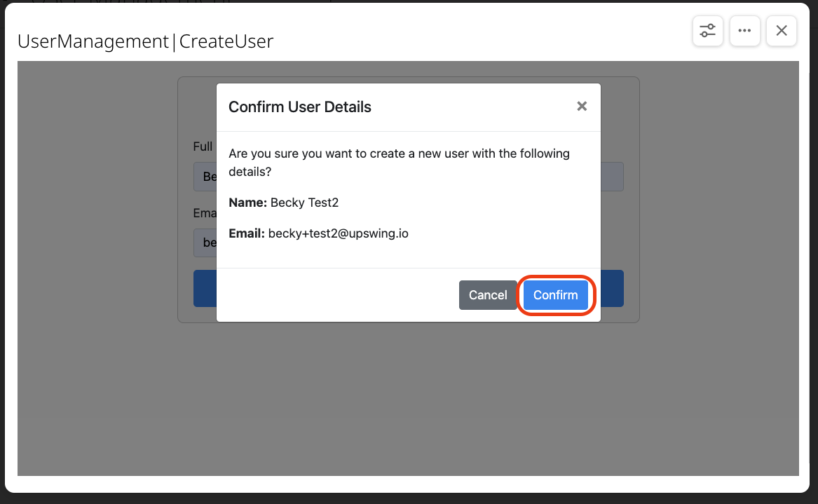818x504 pixels.
Task: Click the 'UserManagement | CreateUser' heading
Action: pos(146,41)
